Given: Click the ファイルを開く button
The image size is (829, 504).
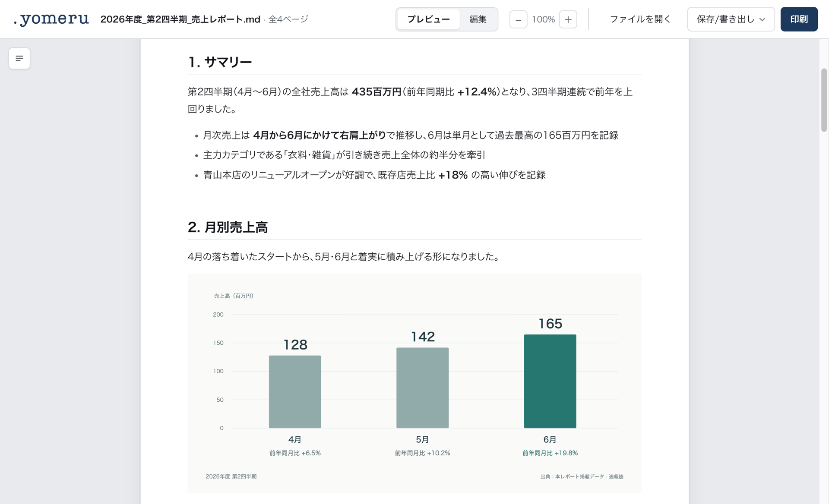Looking at the screenshot, I should coord(640,19).
